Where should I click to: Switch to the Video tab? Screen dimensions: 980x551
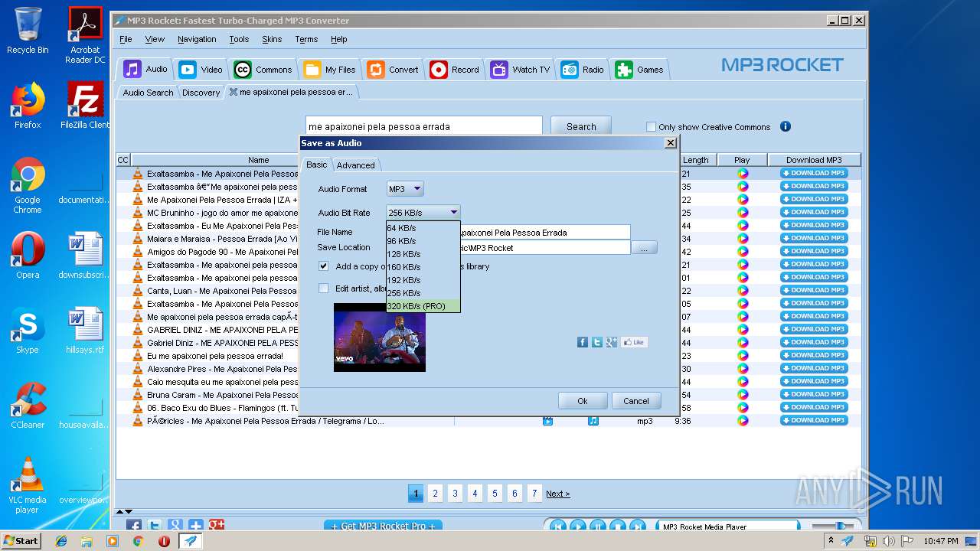(x=201, y=70)
